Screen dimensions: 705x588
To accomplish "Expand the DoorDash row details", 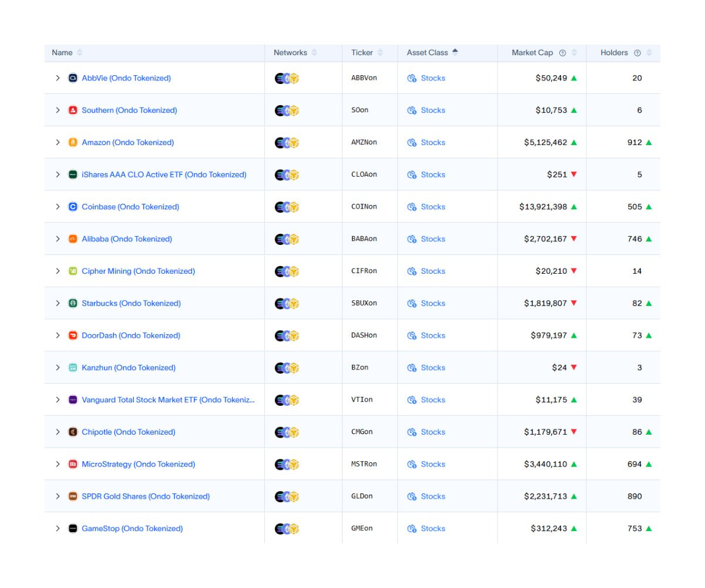I will tap(58, 335).
